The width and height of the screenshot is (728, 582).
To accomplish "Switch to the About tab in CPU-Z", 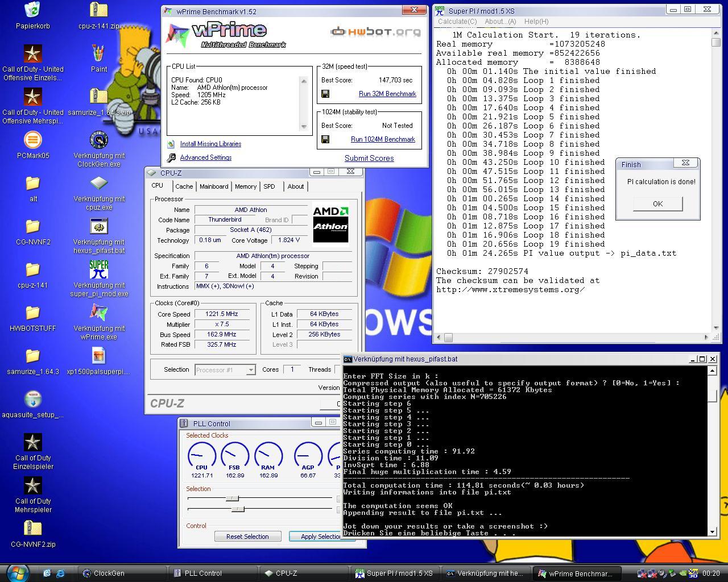I will (x=295, y=186).
